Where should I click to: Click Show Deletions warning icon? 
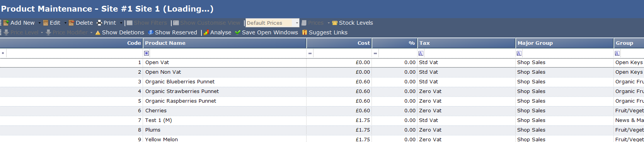(x=98, y=32)
